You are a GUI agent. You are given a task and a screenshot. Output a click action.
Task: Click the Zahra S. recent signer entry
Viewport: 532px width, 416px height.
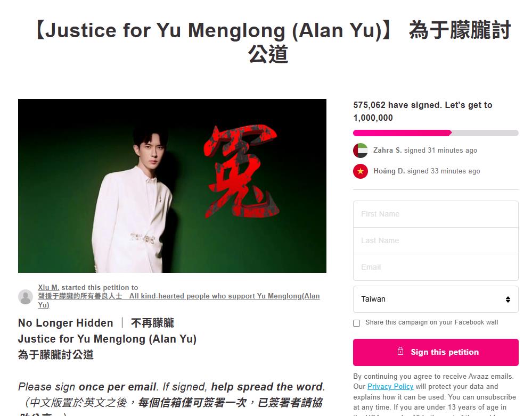(415, 150)
